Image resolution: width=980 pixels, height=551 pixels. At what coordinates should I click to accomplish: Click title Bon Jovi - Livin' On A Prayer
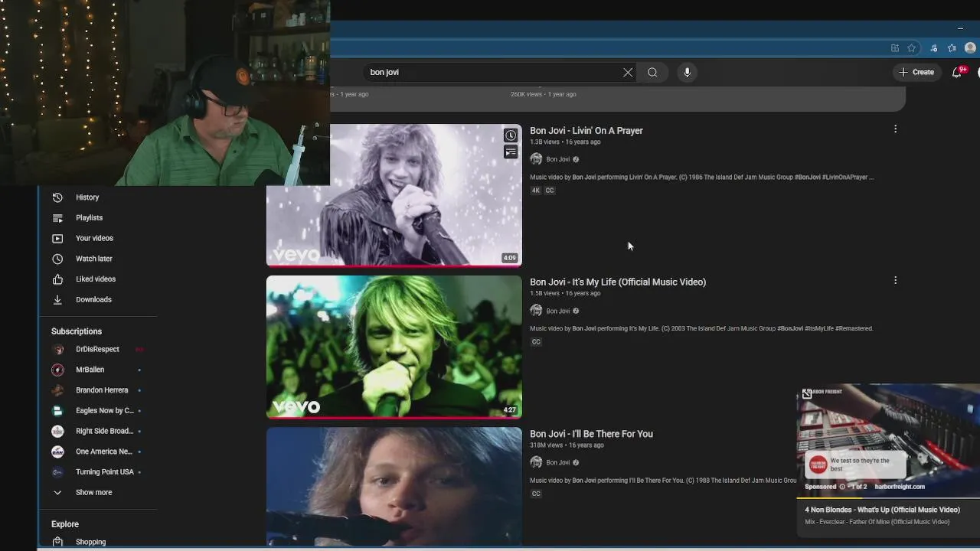point(586,131)
